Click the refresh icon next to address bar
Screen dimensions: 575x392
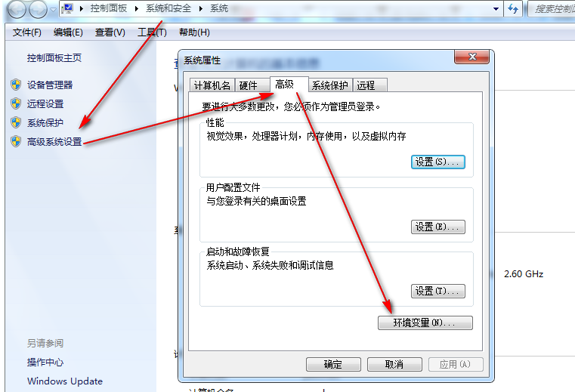512,8
